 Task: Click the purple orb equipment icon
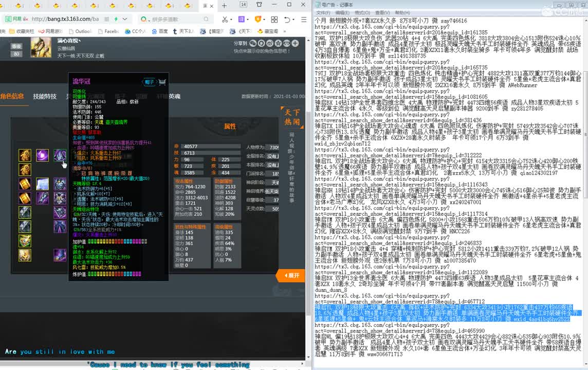[42, 155]
